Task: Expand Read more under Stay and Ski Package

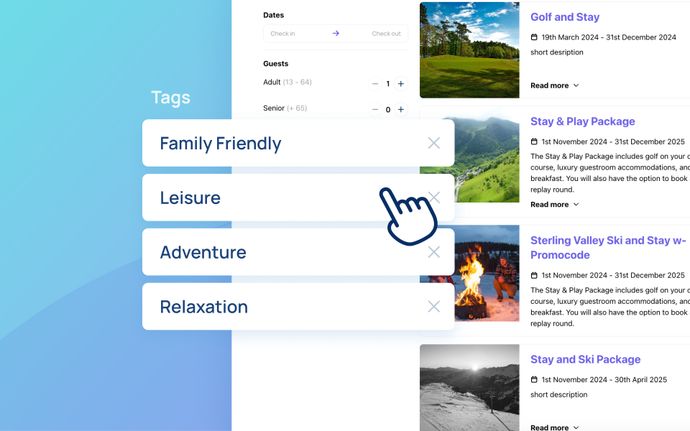Action: click(x=554, y=427)
